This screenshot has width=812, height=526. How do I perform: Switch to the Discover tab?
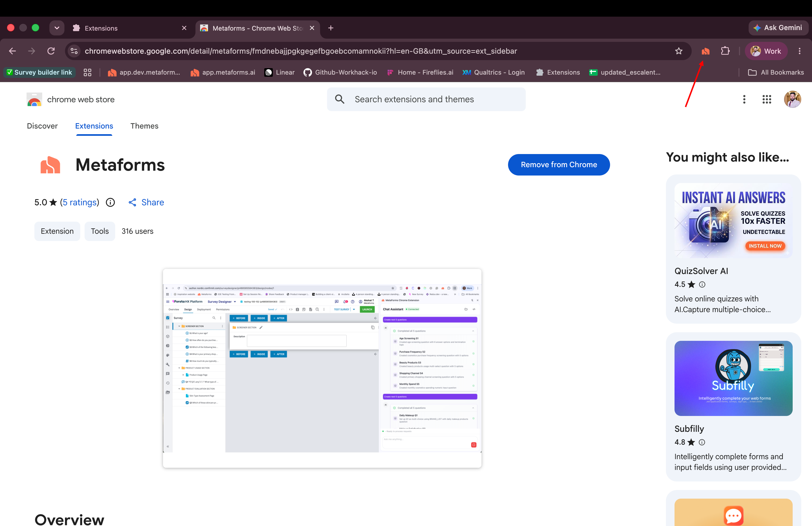(42, 126)
